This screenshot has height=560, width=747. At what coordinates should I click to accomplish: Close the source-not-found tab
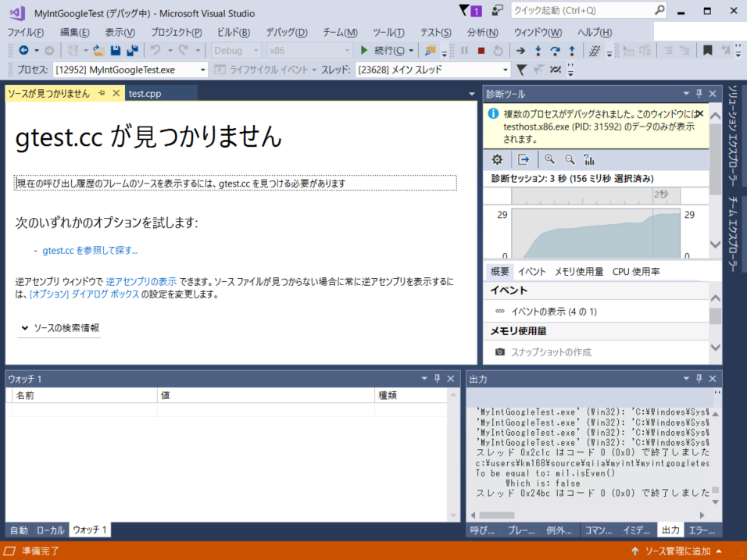click(x=116, y=94)
